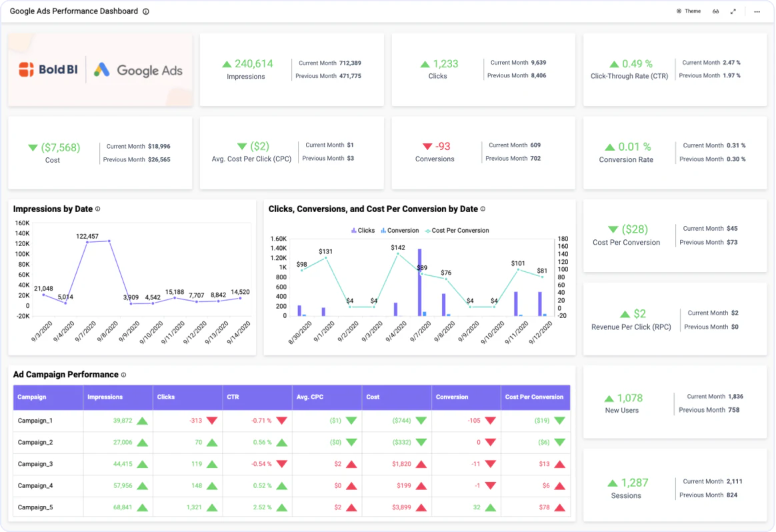Click Campaign_5 conversion green up arrow
Viewport: 776px width, 532px height.
click(491, 507)
